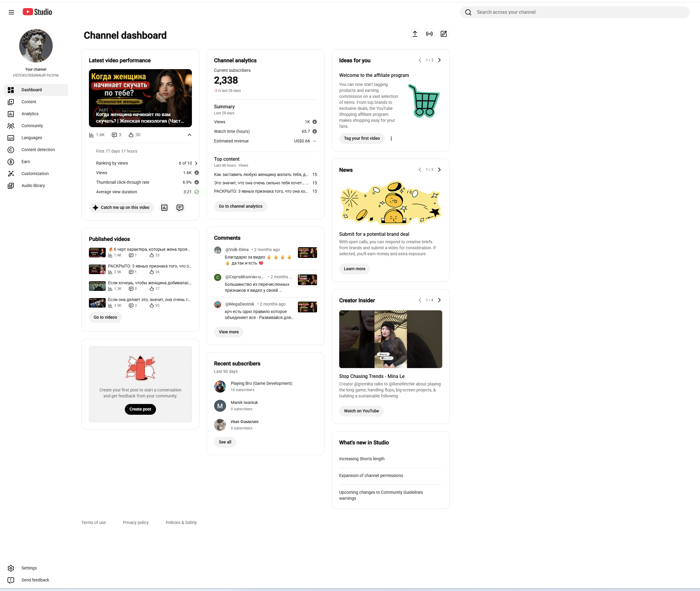
Task: Open video comments icon beside Catch me up
Action: (x=180, y=208)
